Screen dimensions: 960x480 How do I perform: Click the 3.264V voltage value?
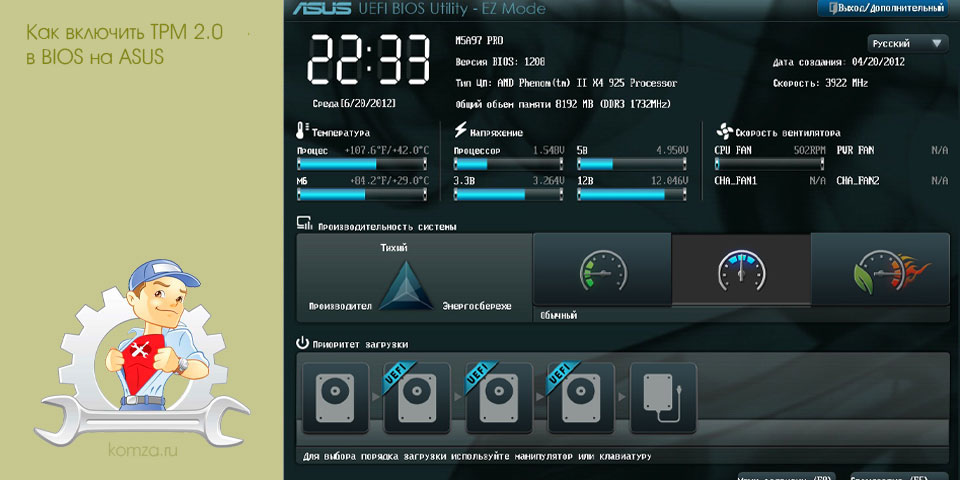coord(549,181)
